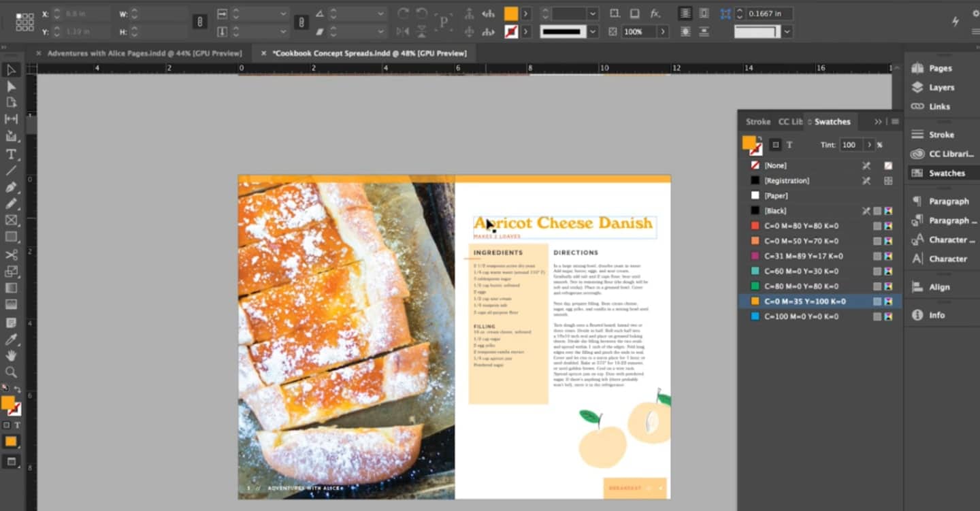Switch to the Stroke panel tab
Image resolution: width=980 pixels, height=511 pixels.
(x=757, y=122)
